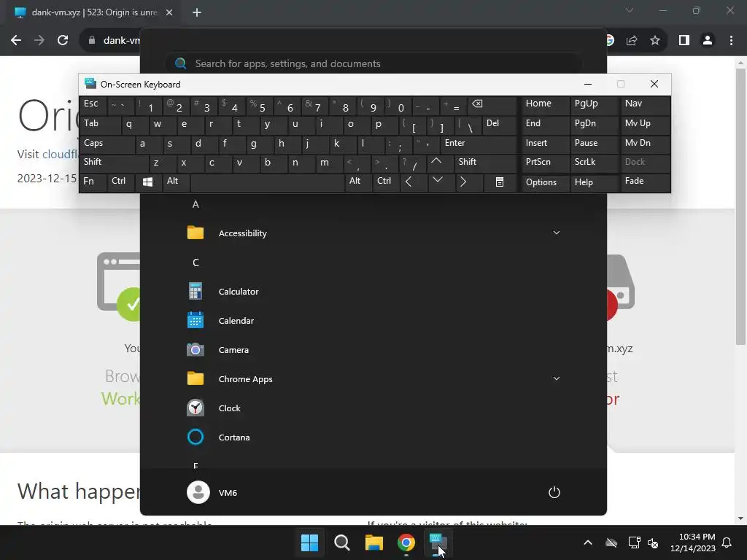Toggle the Caps key on keyboard
Viewport: 747px width, 560px height.
pyautogui.click(x=107, y=144)
